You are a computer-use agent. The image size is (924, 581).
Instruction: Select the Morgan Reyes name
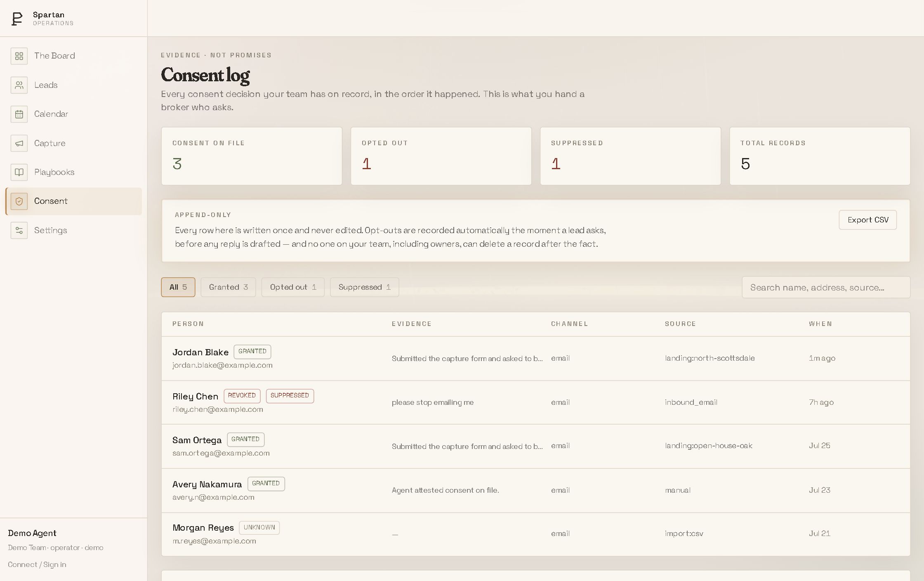(203, 528)
